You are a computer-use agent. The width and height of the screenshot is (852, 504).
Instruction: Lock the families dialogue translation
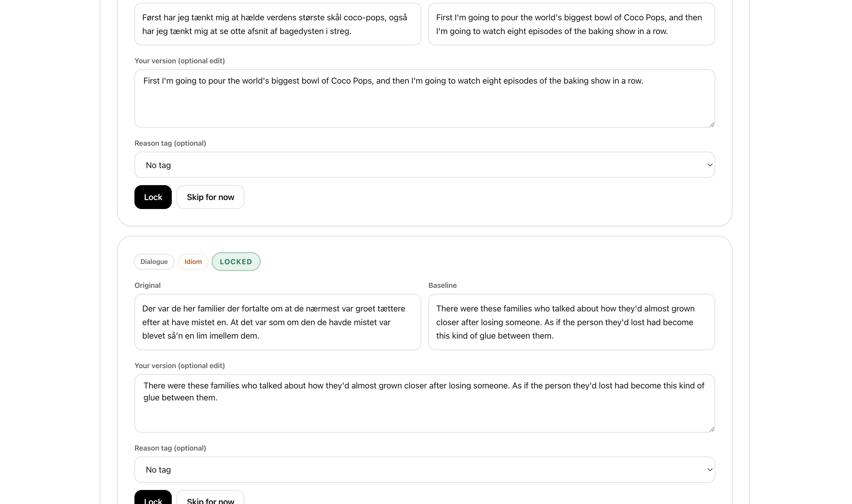tap(153, 500)
